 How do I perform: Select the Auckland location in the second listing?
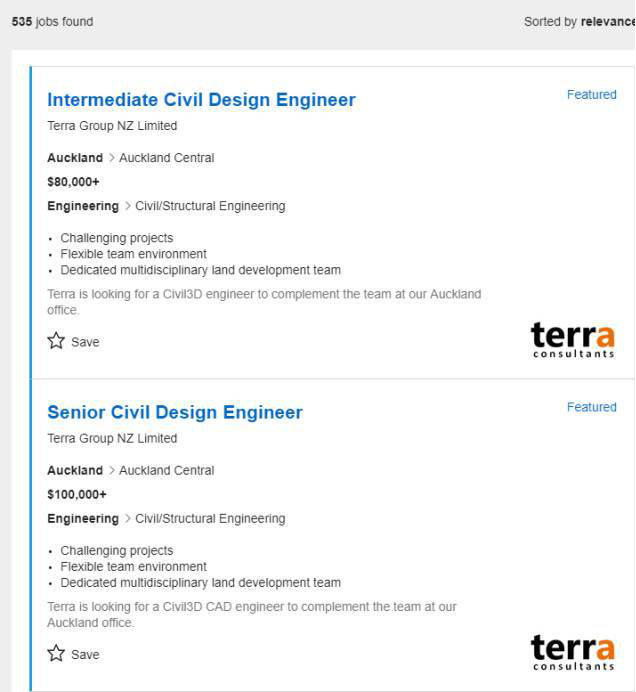[75, 470]
